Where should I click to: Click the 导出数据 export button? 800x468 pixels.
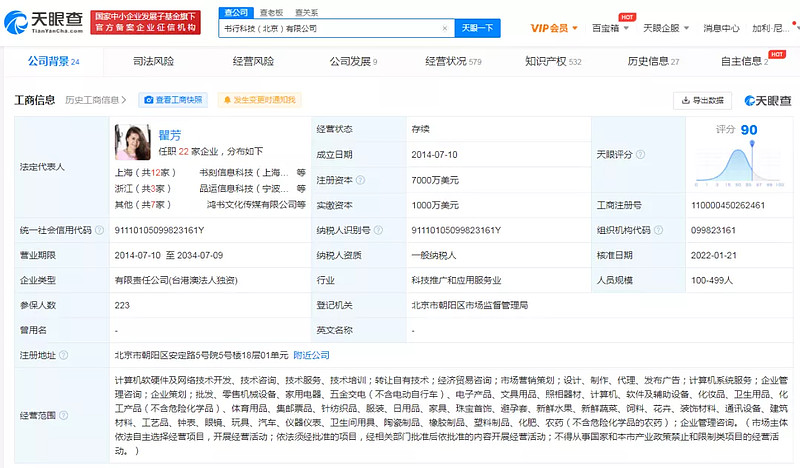[703, 101]
